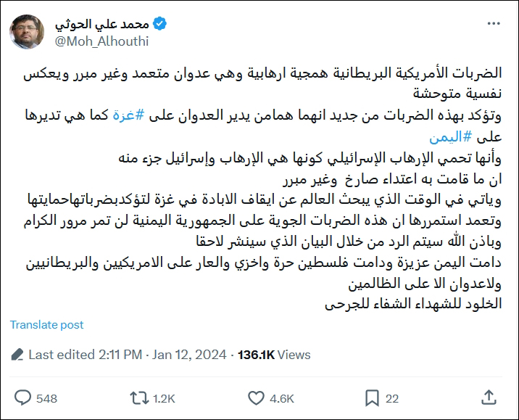519x420 pixels.
Task: Click the blue verified badge
Action: pos(159,24)
